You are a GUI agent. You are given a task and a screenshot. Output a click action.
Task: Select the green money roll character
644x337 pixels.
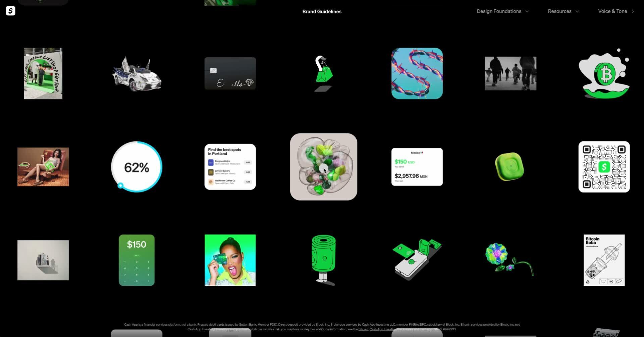pos(323,260)
